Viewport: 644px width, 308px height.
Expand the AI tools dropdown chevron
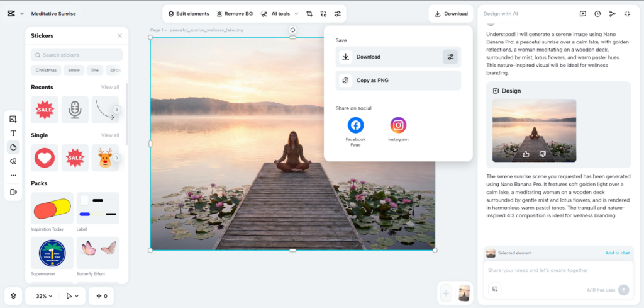296,14
